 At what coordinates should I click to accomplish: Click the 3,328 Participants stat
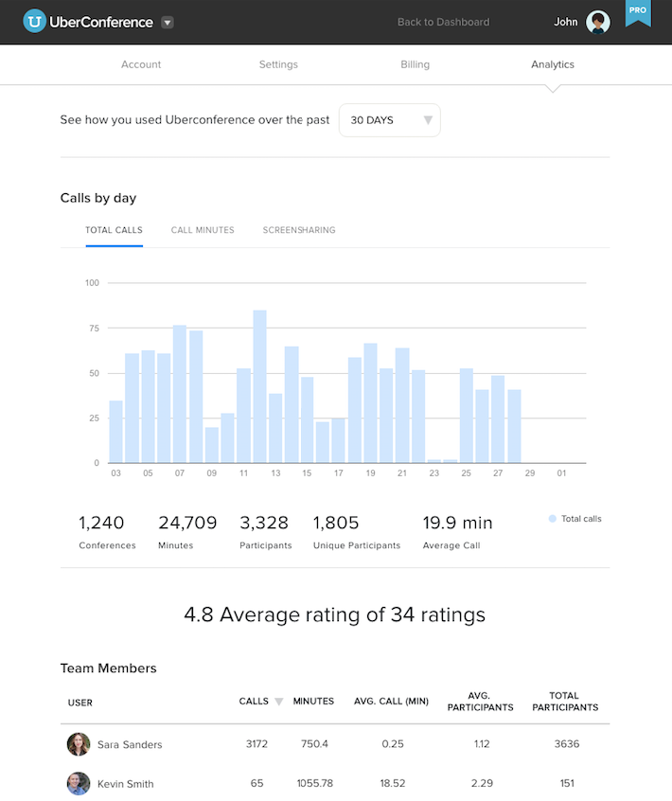click(x=266, y=532)
